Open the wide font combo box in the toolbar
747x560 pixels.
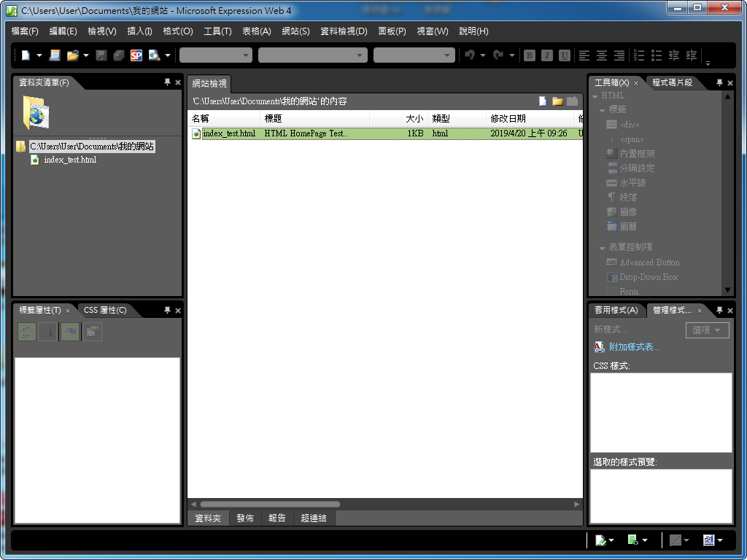312,55
